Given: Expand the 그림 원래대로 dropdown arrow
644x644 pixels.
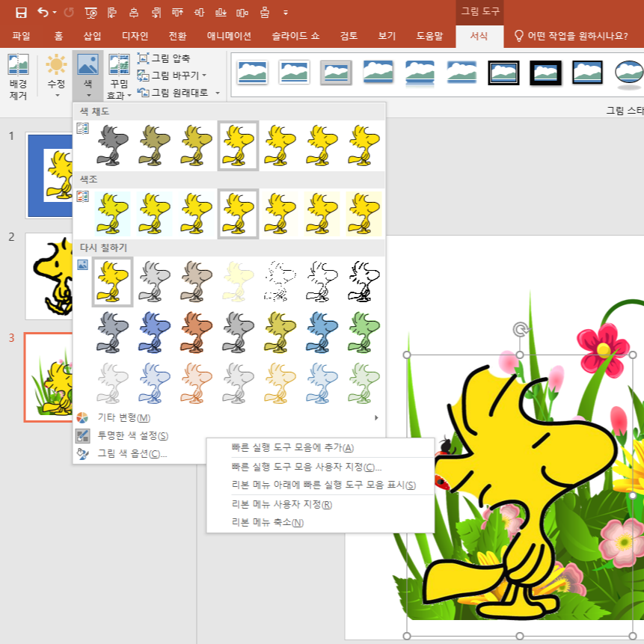Looking at the screenshot, I should [218, 93].
